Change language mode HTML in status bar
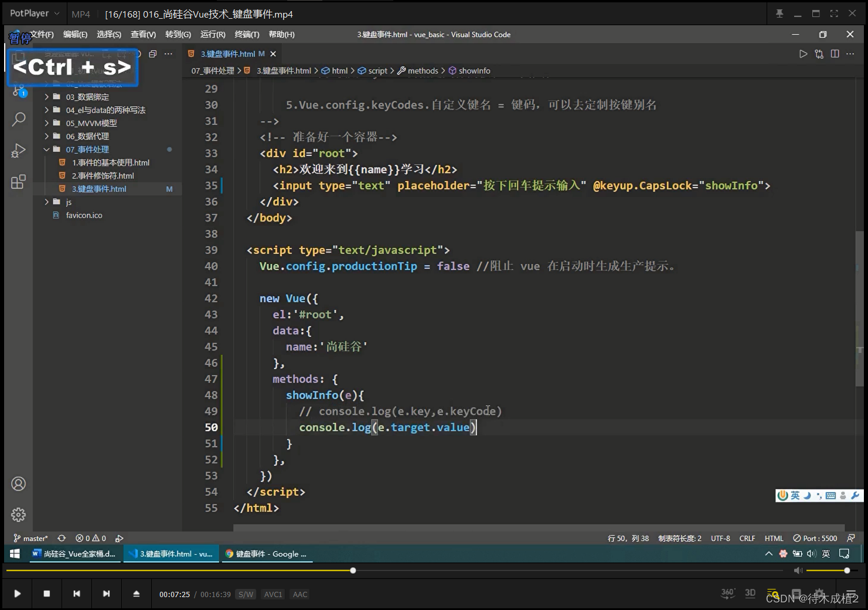 (774, 538)
